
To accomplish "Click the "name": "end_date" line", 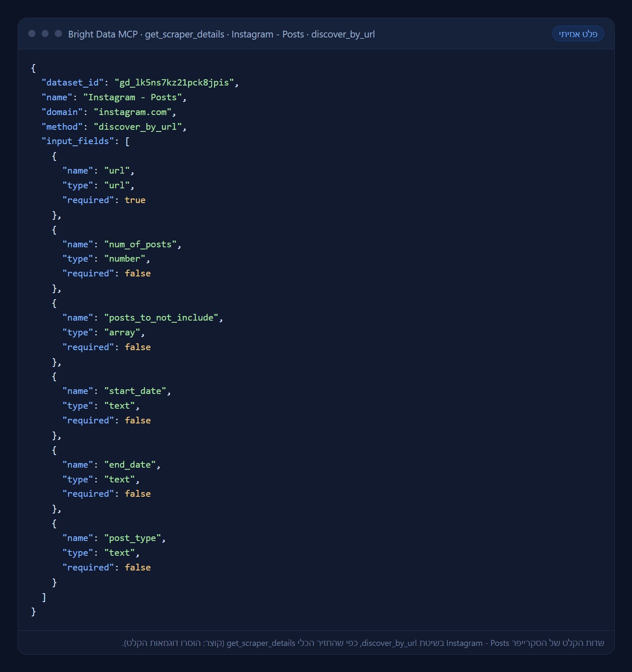I will point(111,465).
